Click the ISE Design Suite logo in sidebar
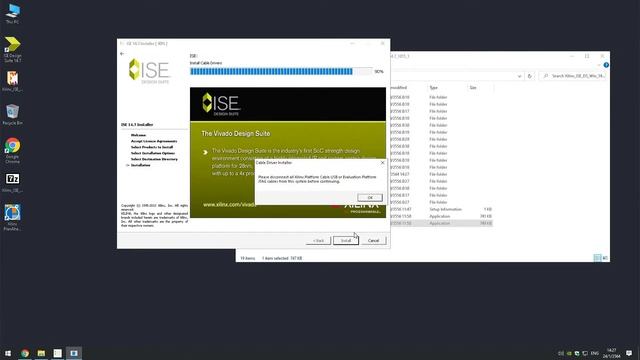 click(149, 71)
